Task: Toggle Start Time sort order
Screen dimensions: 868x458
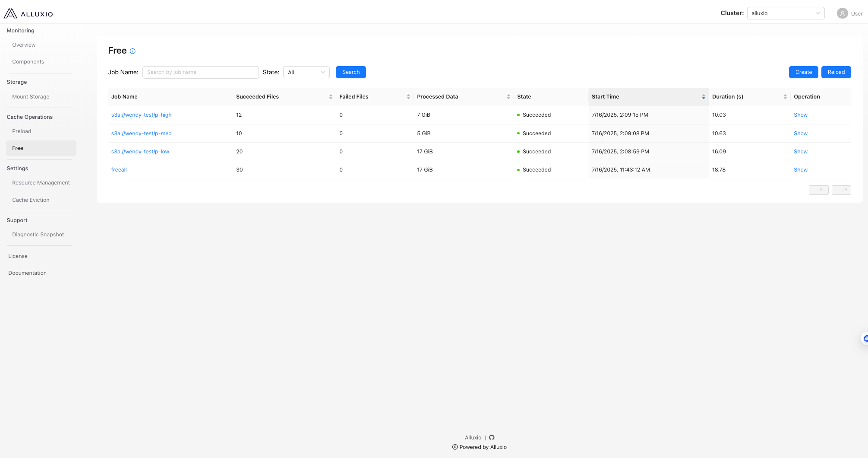Action: [704, 97]
